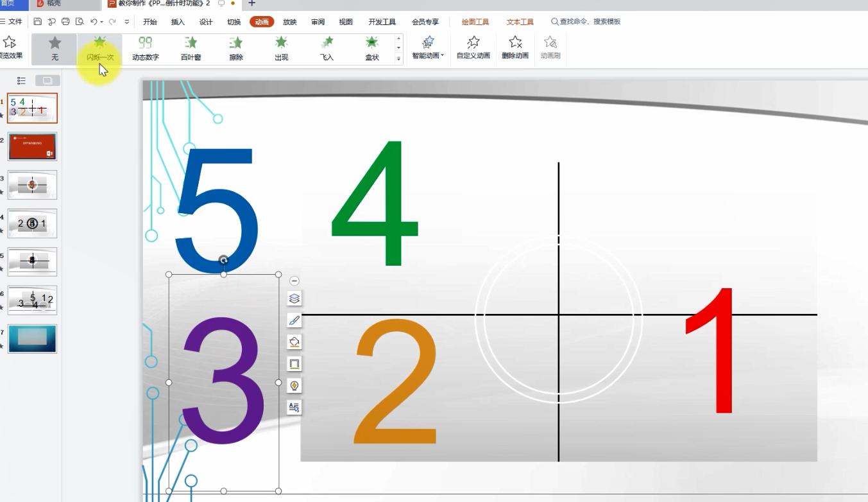The width and height of the screenshot is (868, 502).
Task: Open the 设计 Design ribbon tab
Action: click(x=206, y=22)
